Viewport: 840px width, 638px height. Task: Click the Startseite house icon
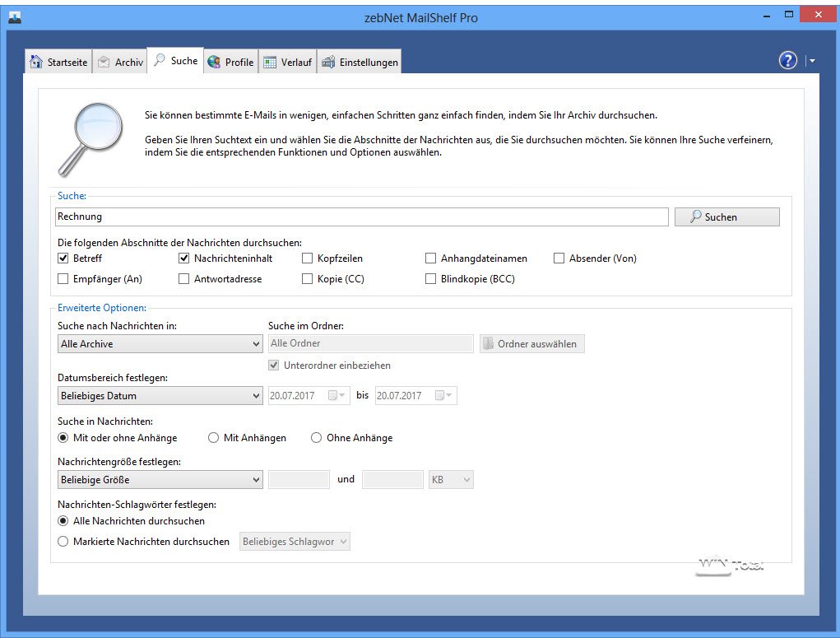point(36,63)
